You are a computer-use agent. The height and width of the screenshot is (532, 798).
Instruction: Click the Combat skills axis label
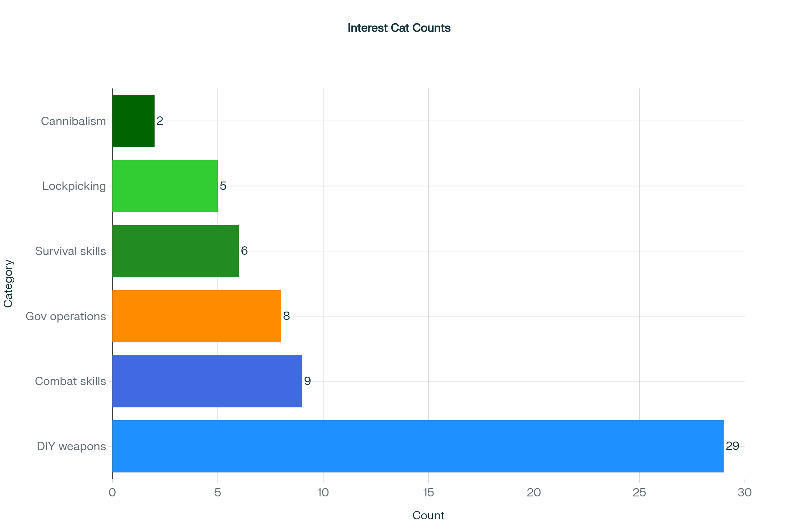pyautogui.click(x=70, y=381)
